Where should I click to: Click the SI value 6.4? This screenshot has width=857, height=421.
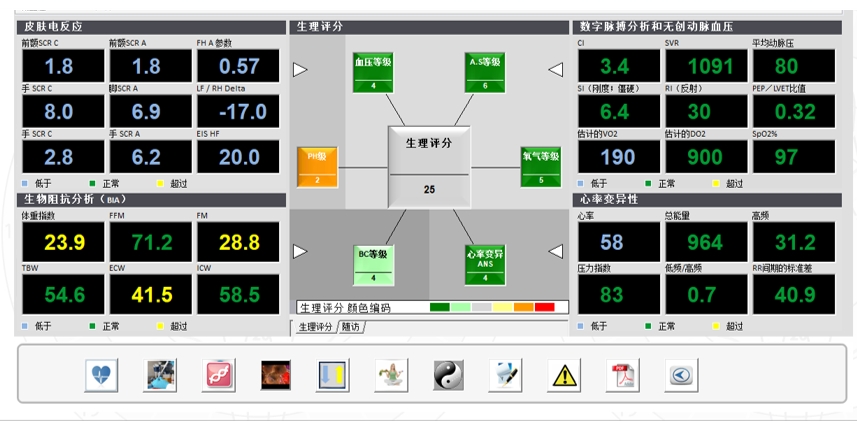coord(619,112)
